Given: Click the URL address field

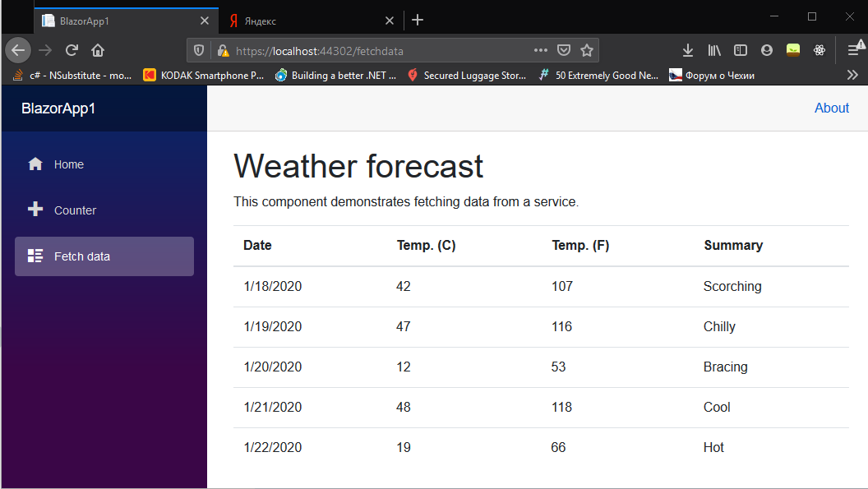Looking at the screenshot, I should tap(370, 51).
